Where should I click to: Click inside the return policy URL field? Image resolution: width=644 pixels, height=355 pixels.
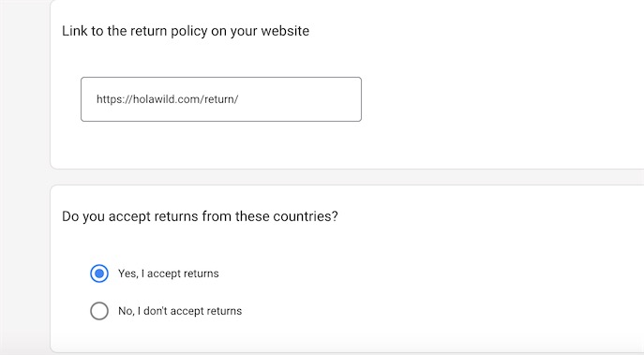(x=221, y=99)
